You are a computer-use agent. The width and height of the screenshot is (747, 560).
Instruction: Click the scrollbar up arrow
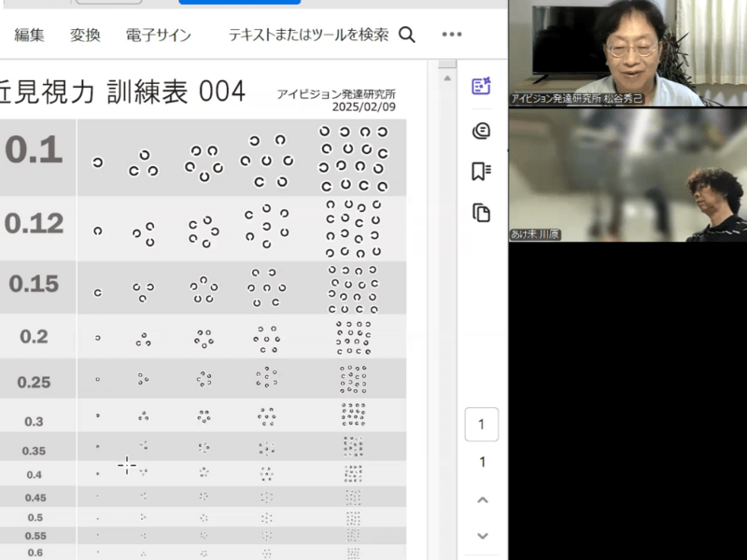coord(447,78)
